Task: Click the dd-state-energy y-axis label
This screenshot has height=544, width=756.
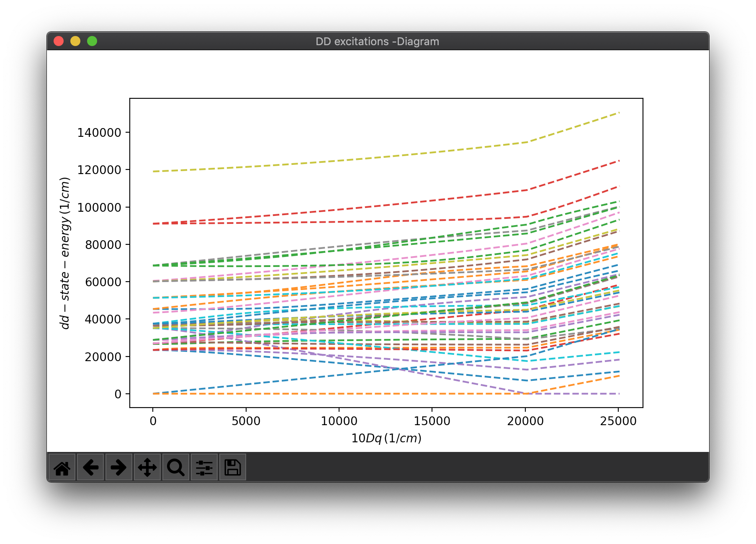Action: coord(64,253)
